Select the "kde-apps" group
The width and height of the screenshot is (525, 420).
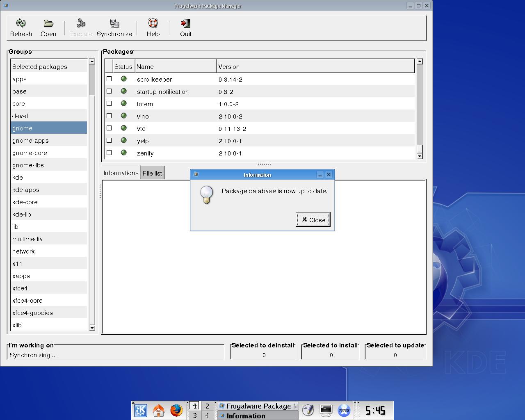click(x=49, y=189)
